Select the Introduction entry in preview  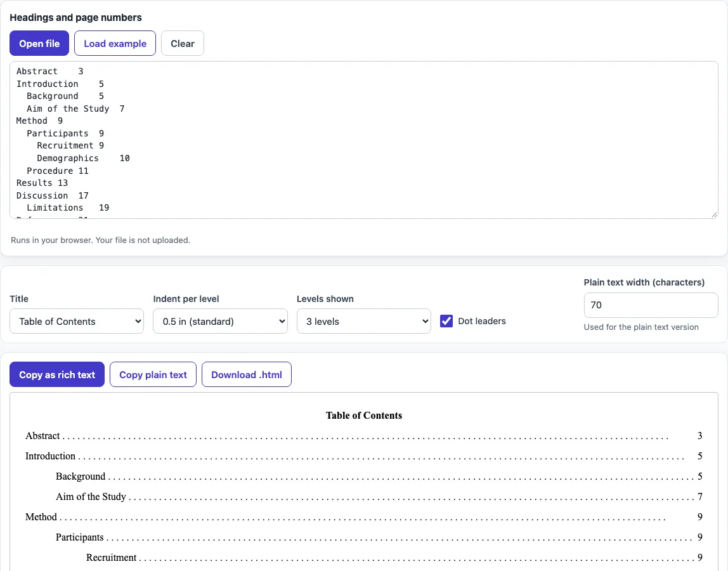(x=363, y=456)
